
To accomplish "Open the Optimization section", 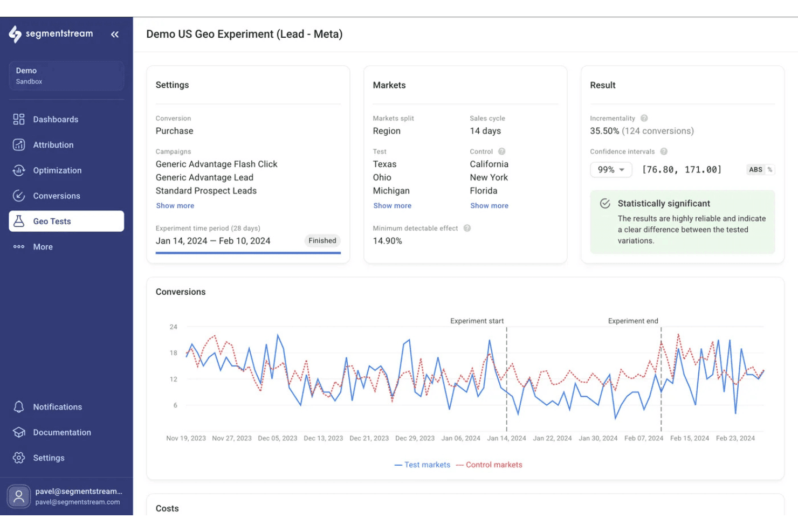I will [66, 170].
